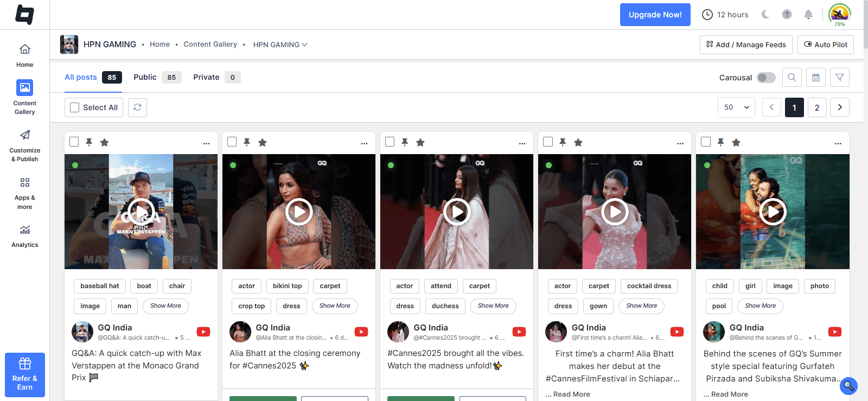Show more tags on Max Verstappen post

click(165, 306)
